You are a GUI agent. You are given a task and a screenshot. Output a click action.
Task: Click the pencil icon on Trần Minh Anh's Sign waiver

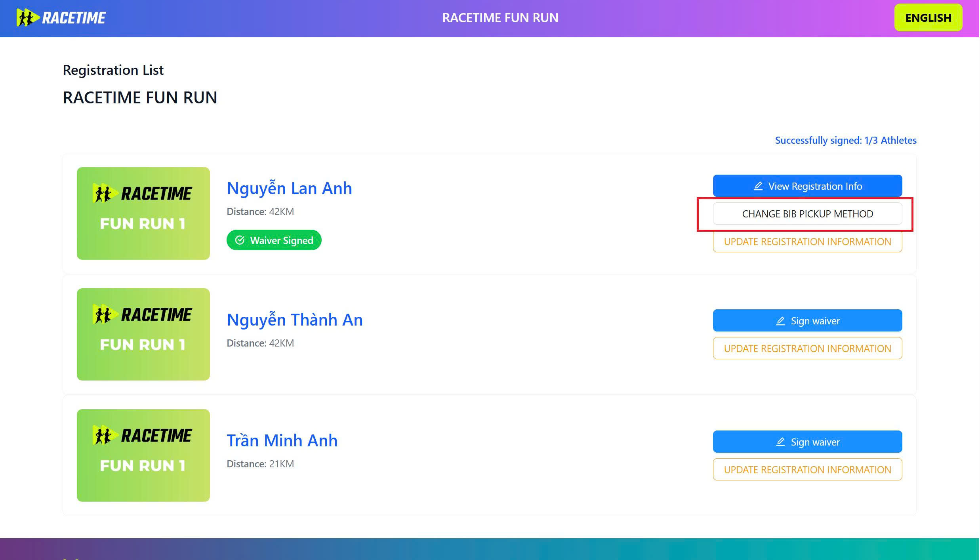(x=780, y=442)
